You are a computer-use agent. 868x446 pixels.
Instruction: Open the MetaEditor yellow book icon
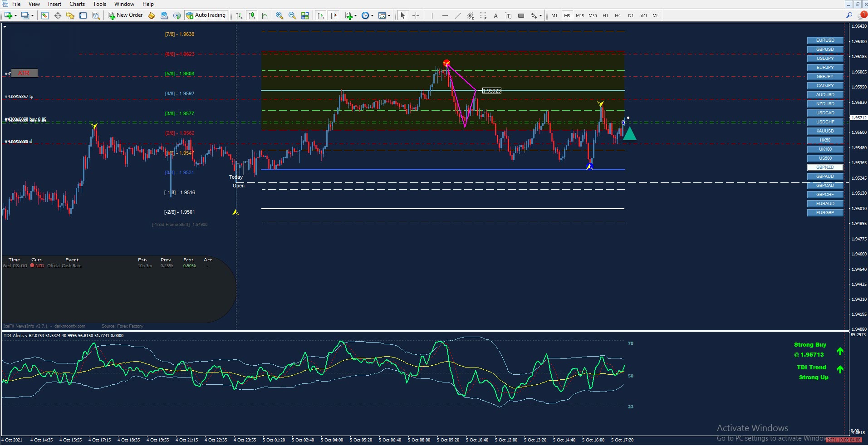152,15
